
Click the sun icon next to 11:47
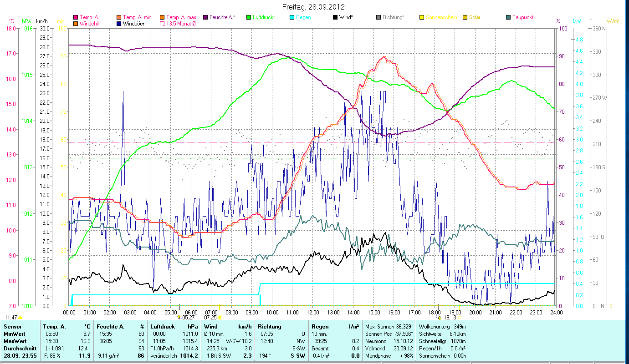(20, 317)
